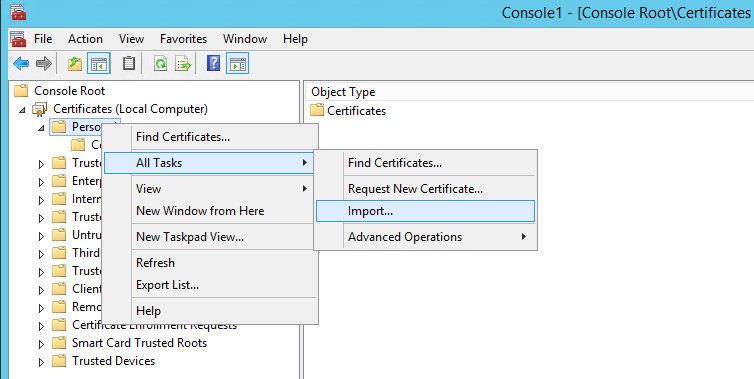Select New Taskpad View... menu item
Screen dimensions: 754x379
210,237
